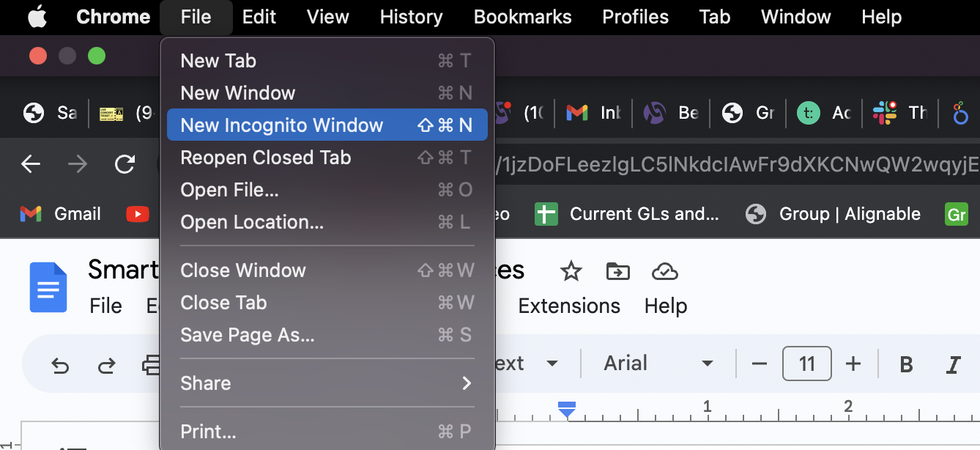Reload the current page

pos(125,164)
